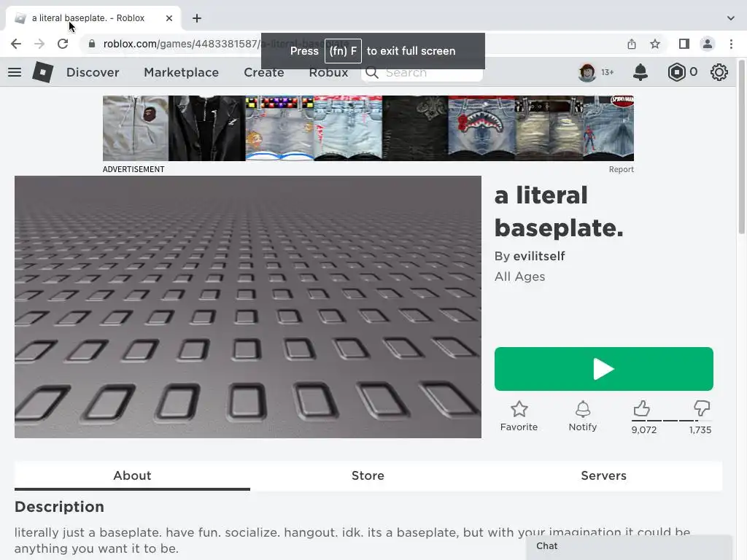
Task: Click the 1,735 dislikes count
Action: [x=700, y=430]
